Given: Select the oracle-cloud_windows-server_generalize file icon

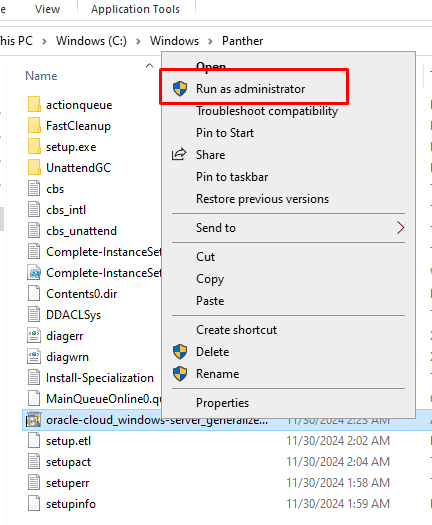Looking at the screenshot, I should pos(33,420).
